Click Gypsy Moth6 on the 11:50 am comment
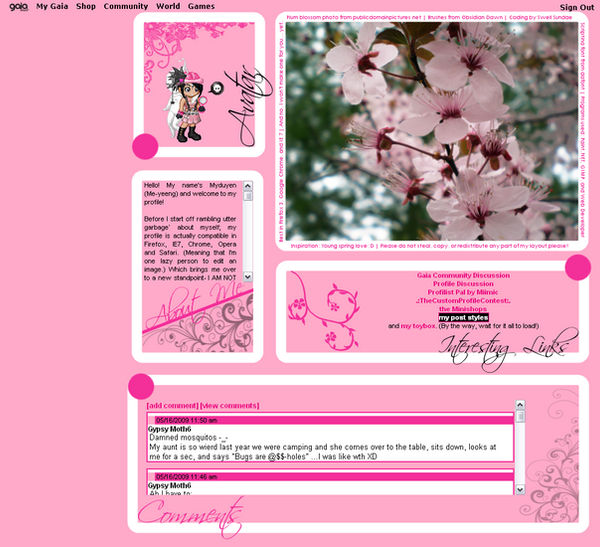The height and width of the screenshot is (547, 600). [170, 429]
